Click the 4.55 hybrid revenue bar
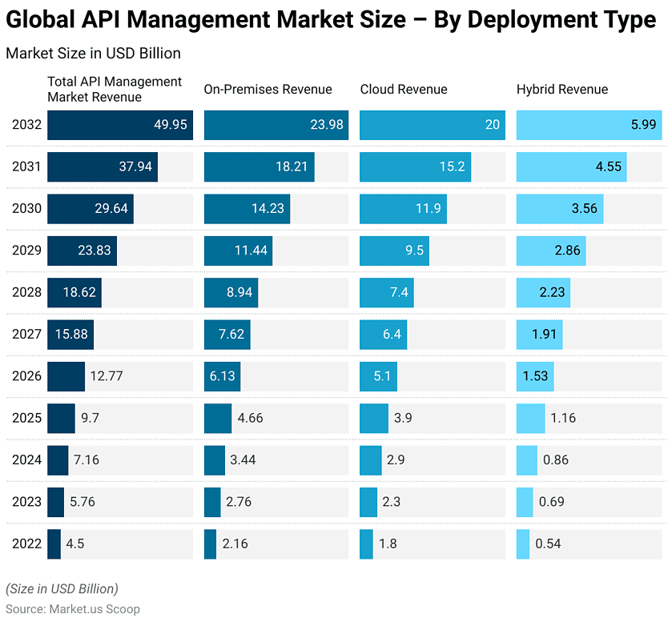The height and width of the screenshot is (622, 672). (572, 167)
